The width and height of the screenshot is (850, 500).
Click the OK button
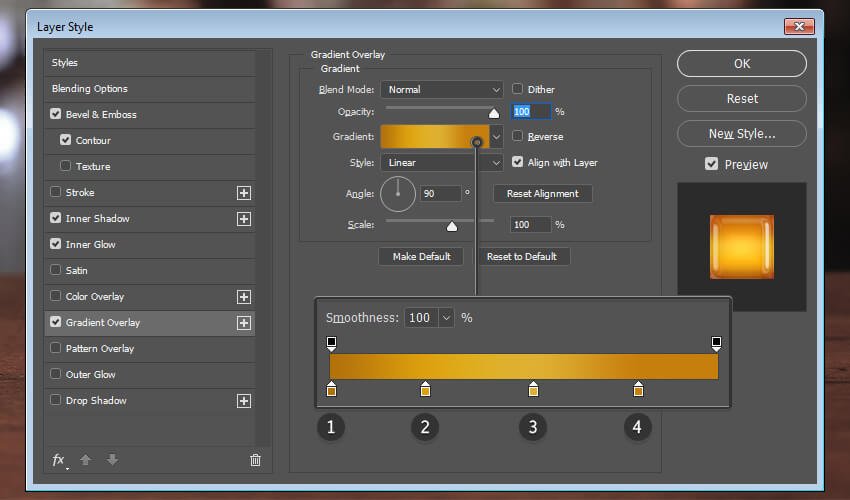[742, 64]
